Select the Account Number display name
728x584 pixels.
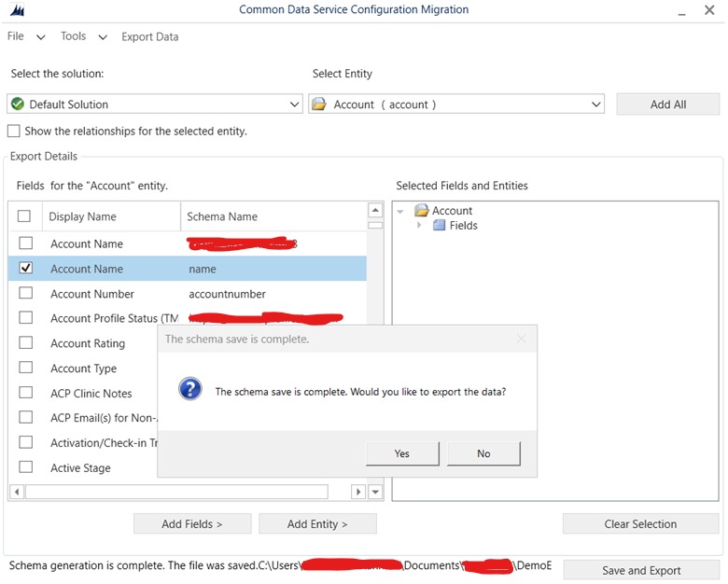[91, 294]
